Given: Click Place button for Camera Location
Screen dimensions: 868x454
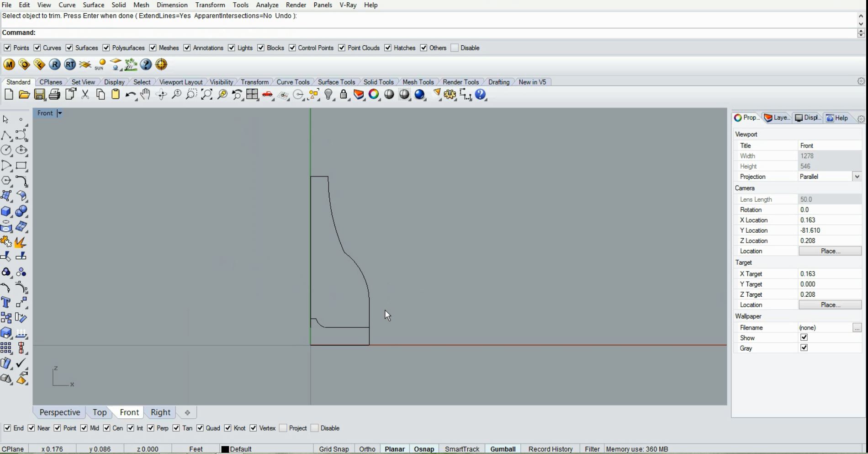Looking at the screenshot, I should (830, 251).
